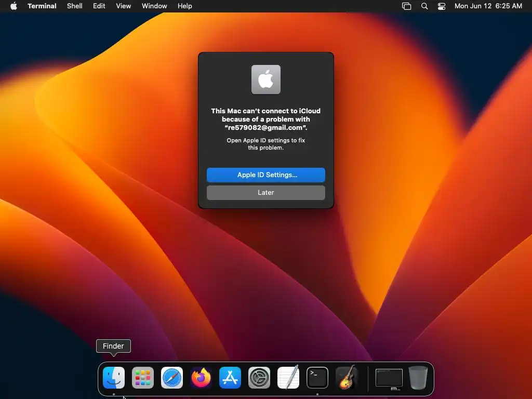Click the Apple ID Settings… button
Image resolution: width=532 pixels, height=399 pixels.
pyautogui.click(x=265, y=175)
